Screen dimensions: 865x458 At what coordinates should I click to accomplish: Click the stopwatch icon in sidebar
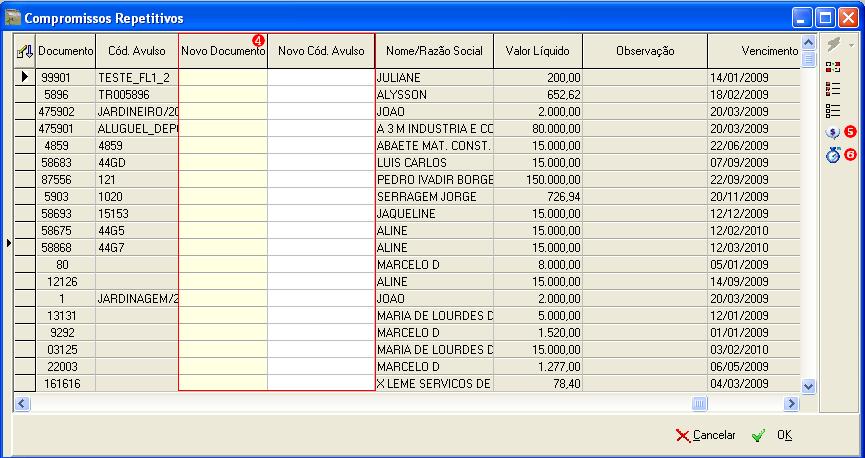833,154
